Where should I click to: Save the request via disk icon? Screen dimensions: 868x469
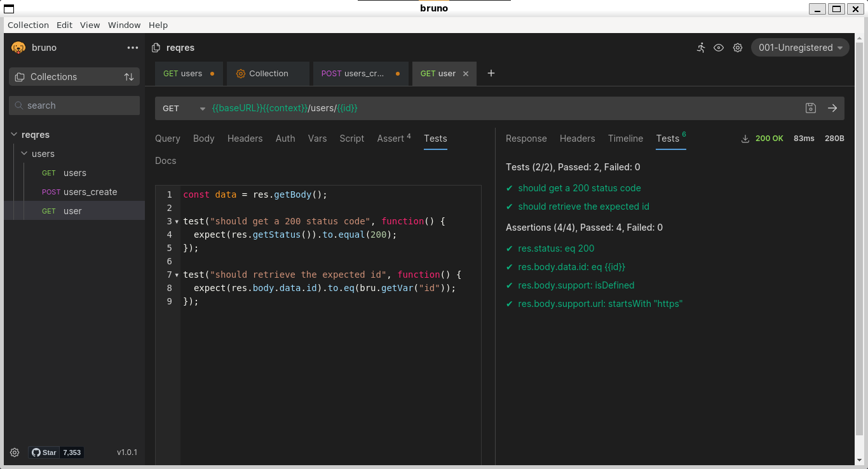pos(810,108)
